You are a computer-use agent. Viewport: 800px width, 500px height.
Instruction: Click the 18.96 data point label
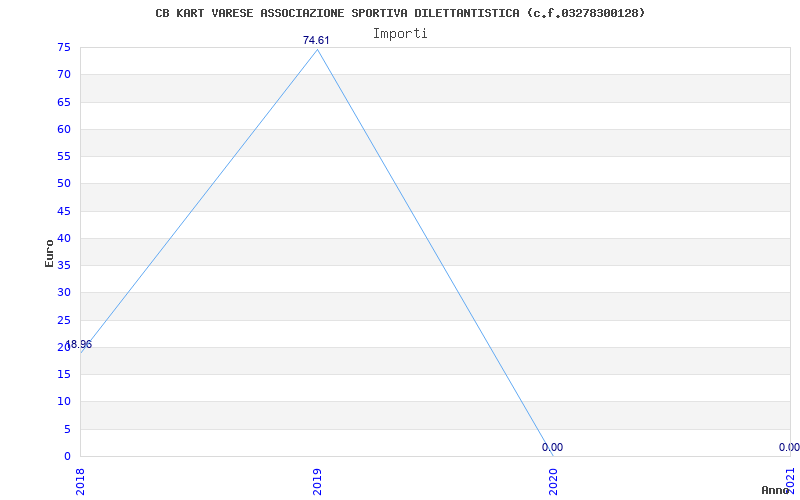(79, 344)
